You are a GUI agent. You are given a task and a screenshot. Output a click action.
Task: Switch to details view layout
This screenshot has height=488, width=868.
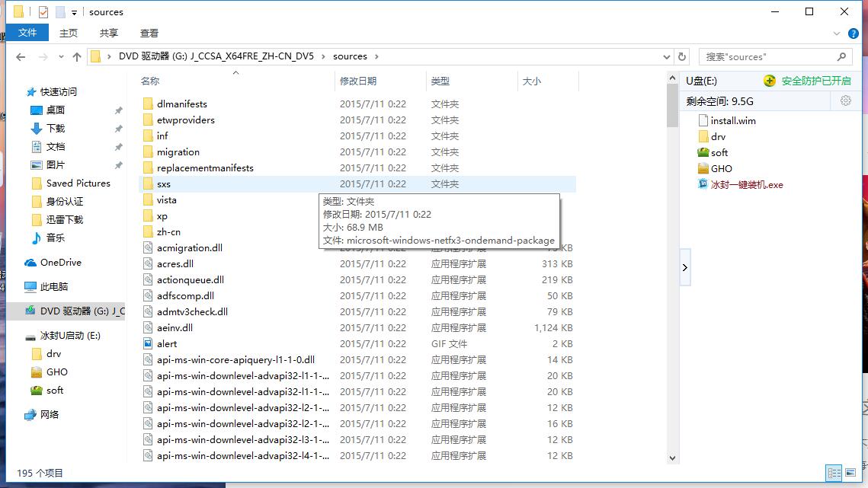click(834, 473)
